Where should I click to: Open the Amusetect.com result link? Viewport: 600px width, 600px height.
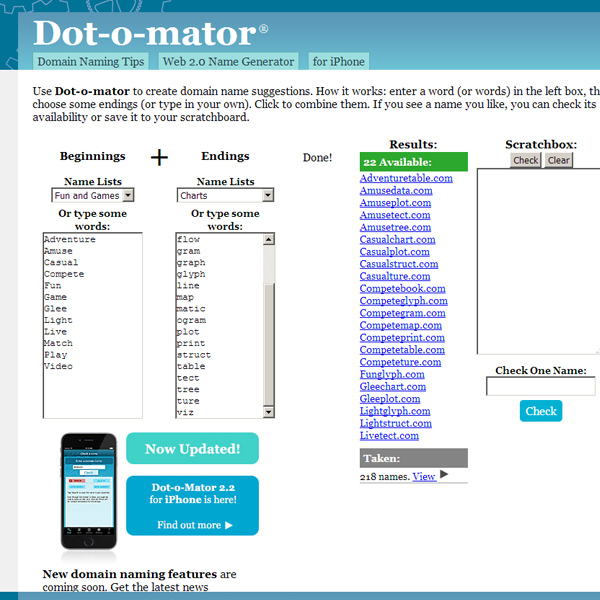395,215
